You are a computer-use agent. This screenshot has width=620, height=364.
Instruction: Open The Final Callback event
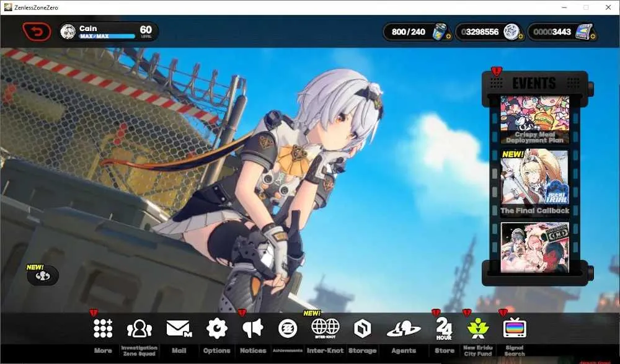(x=534, y=183)
